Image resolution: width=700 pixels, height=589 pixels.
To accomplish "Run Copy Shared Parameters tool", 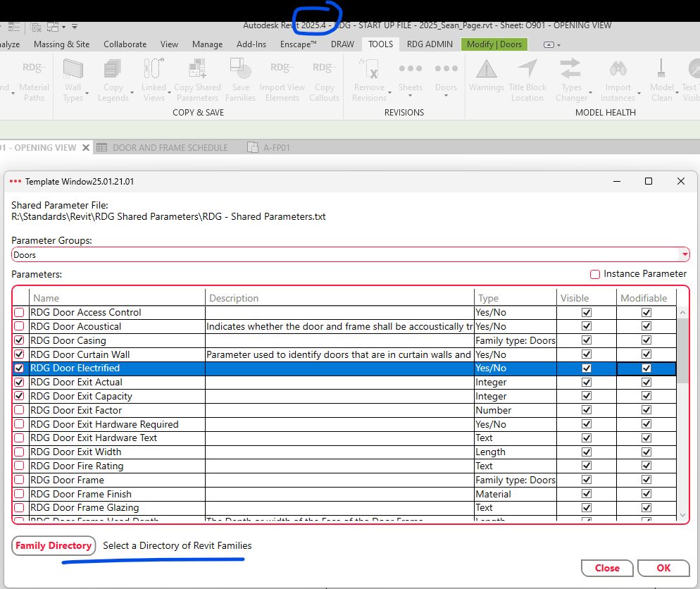I will tap(197, 80).
